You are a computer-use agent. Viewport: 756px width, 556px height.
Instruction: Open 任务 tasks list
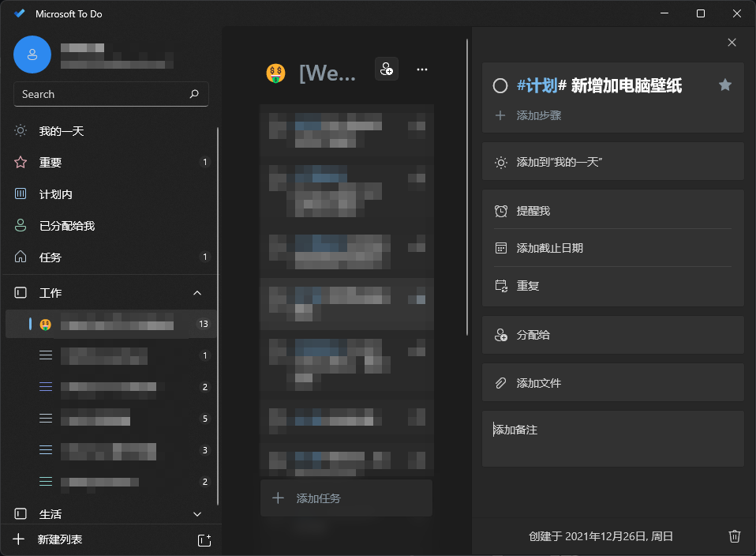tap(111, 257)
